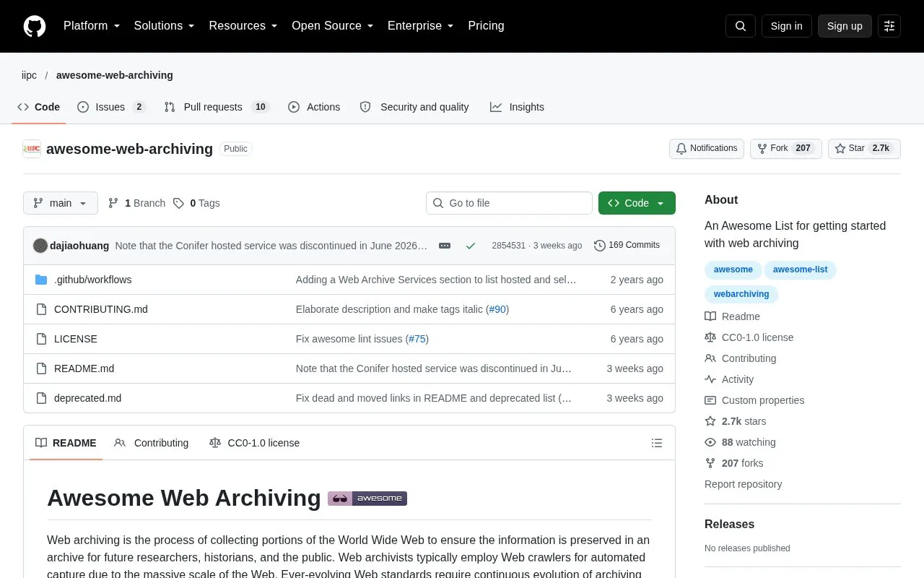The height and width of the screenshot is (578, 924).
Task: Open the .github/workflows folder
Action: [x=92, y=280]
